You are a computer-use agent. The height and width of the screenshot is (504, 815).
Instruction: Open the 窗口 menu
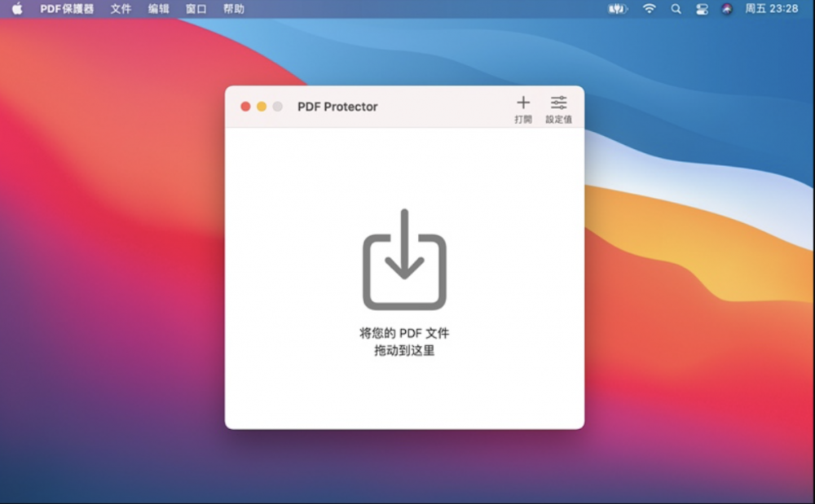tap(196, 9)
